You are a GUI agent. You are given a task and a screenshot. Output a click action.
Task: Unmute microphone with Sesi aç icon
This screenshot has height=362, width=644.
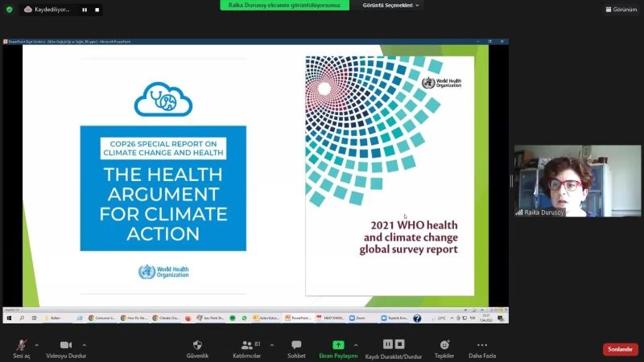[x=22, y=345]
